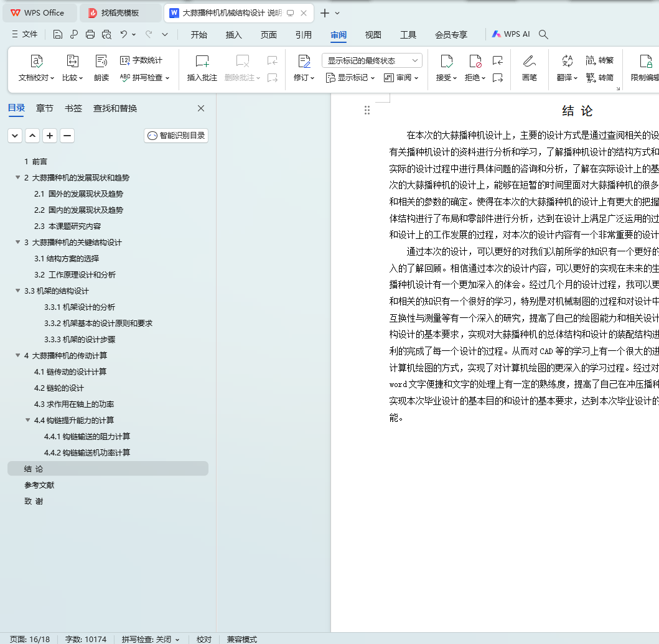659x644 pixels.
Task: Click Reject changes (拒绝) icon
Action: click(475, 68)
